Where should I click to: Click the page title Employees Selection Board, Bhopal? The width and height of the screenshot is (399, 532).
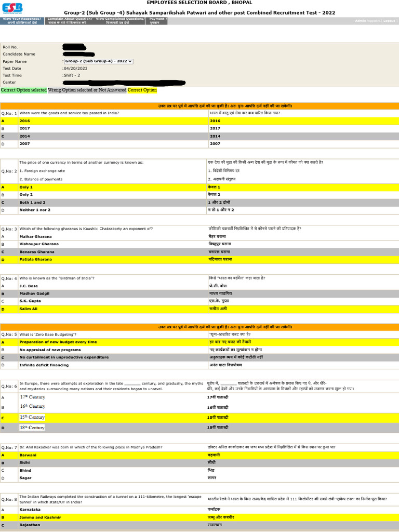199,3
